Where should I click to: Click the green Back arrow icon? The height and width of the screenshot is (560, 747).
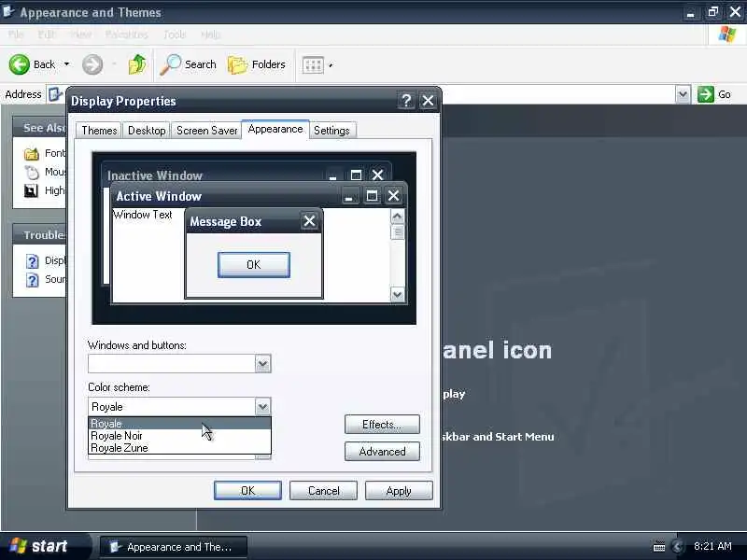[x=19, y=64]
